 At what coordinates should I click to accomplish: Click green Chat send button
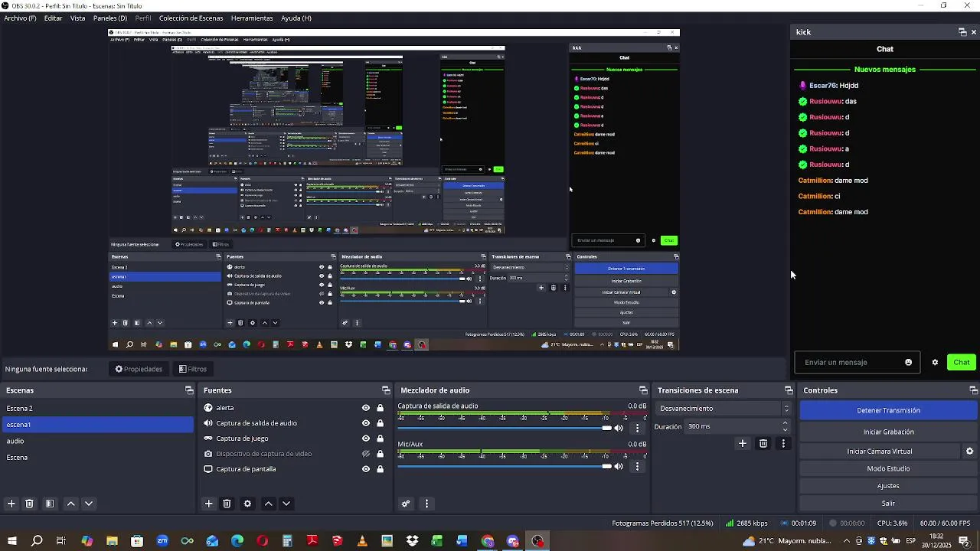(962, 363)
